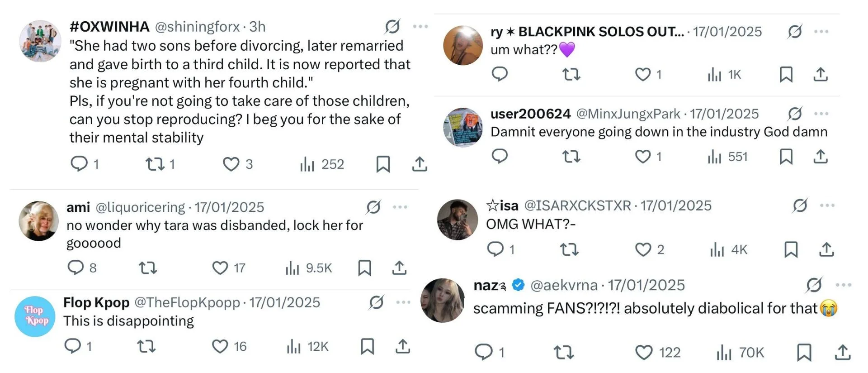This screenshot has width=868, height=373.
Task: Open Grok icon on user200624's tweet
Action: [795, 114]
